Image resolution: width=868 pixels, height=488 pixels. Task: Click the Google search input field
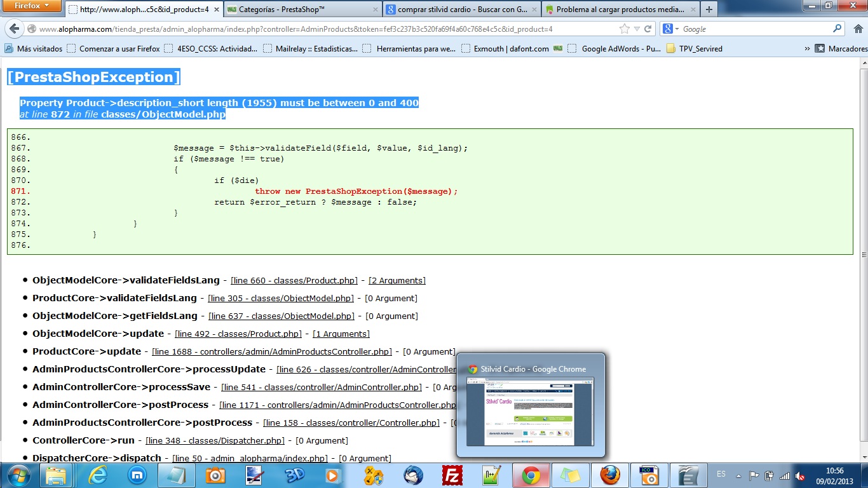(x=756, y=29)
